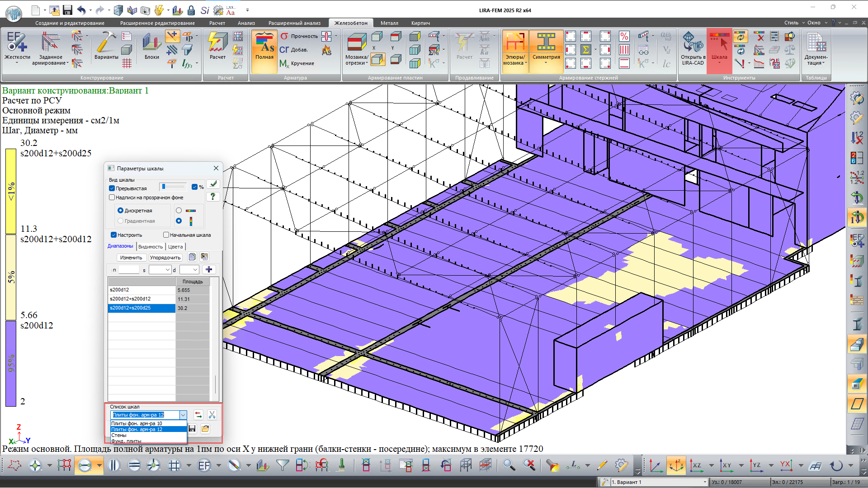Enable Надписи на прозрачном фоне checkbox
The width and height of the screenshot is (868, 488).
point(112,197)
